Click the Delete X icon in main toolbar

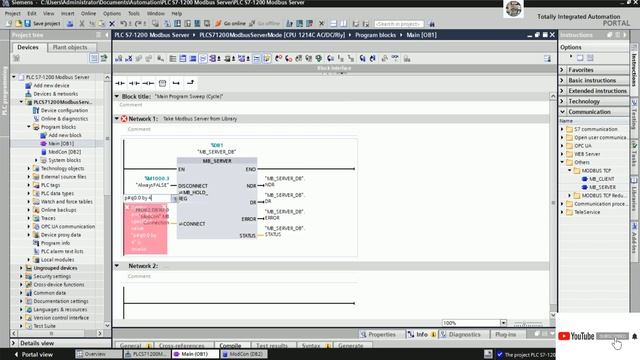pyautogui.click(x=112, y=24)
